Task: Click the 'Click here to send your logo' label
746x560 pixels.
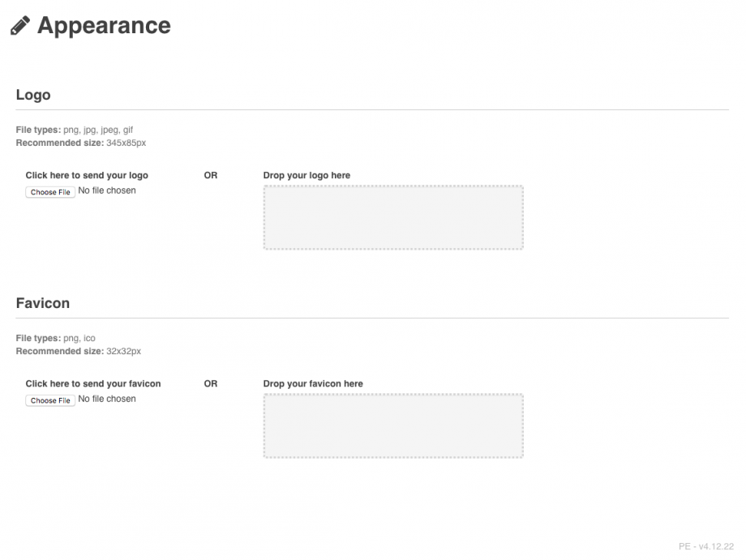Action: tap(87, 175)
